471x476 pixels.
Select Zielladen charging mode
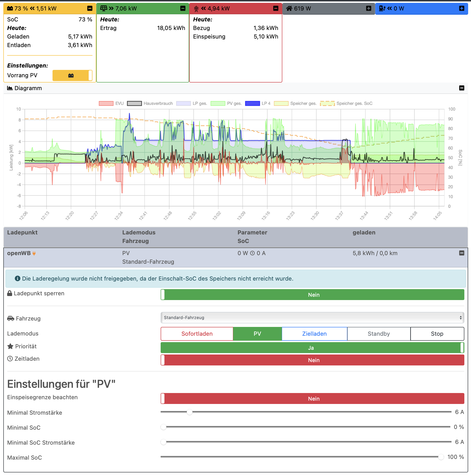tap(314, 334)
